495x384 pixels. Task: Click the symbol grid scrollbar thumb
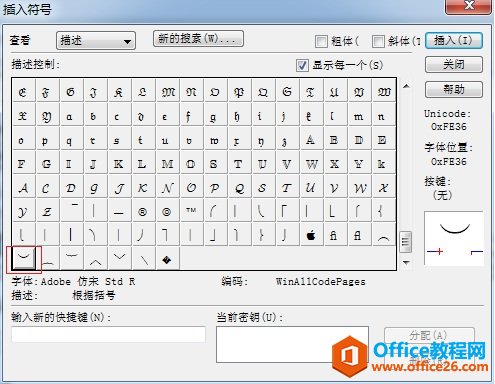pos(406,241)
